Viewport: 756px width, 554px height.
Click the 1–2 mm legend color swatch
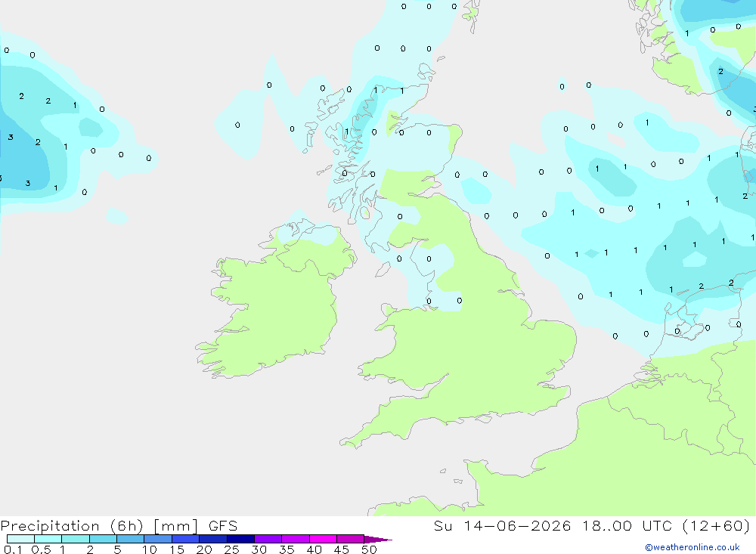click(76, 539)
